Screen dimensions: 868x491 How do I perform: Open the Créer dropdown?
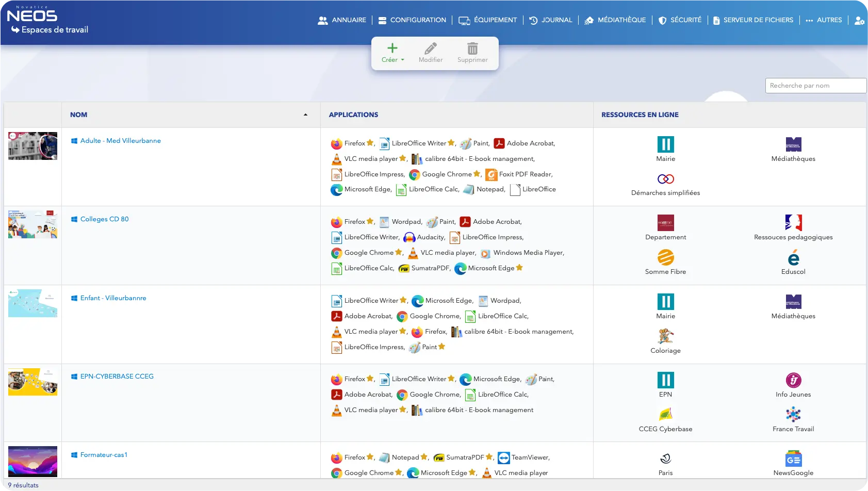(x=392, y=53)
